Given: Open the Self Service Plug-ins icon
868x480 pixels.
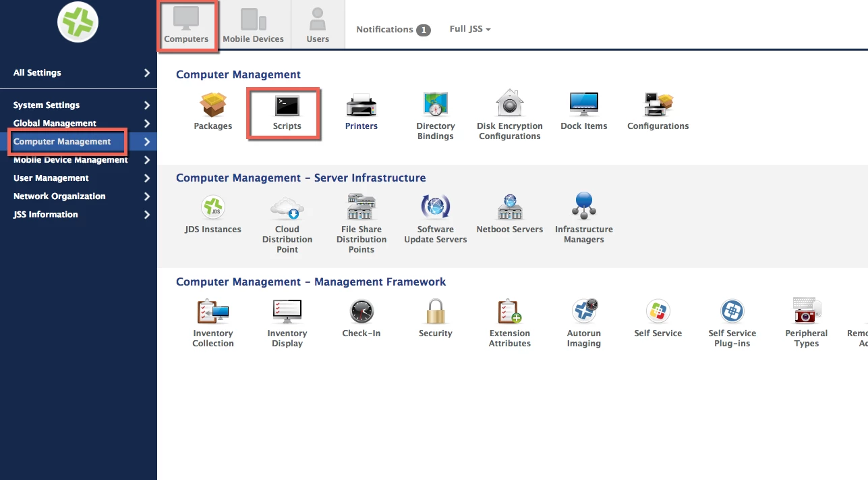Looking at the screenshot, I should (x=732, y=311).
